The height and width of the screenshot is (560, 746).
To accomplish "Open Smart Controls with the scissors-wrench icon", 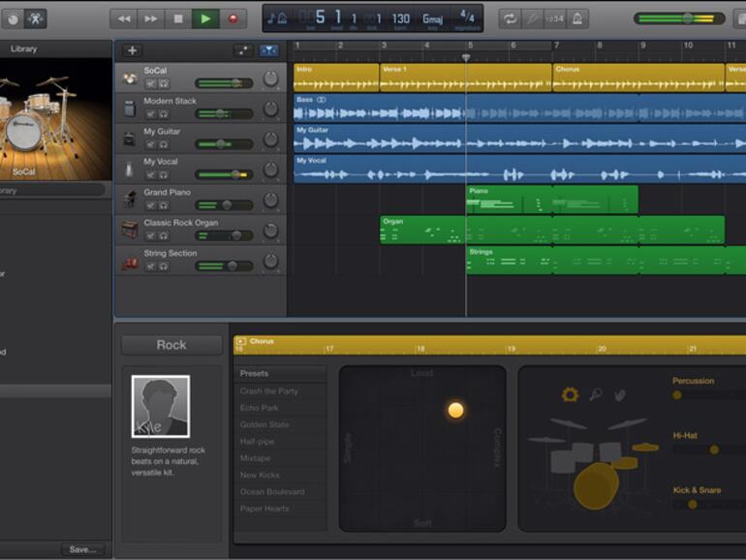I will tap(35, 18).
